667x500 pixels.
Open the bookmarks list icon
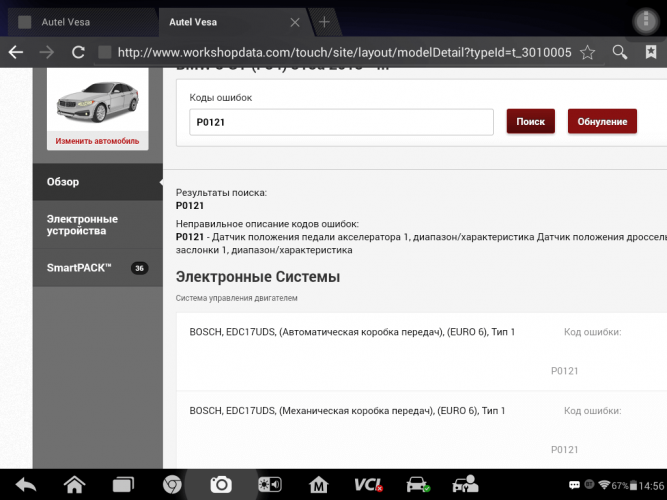pyautogui.click(x=651, y=52)
